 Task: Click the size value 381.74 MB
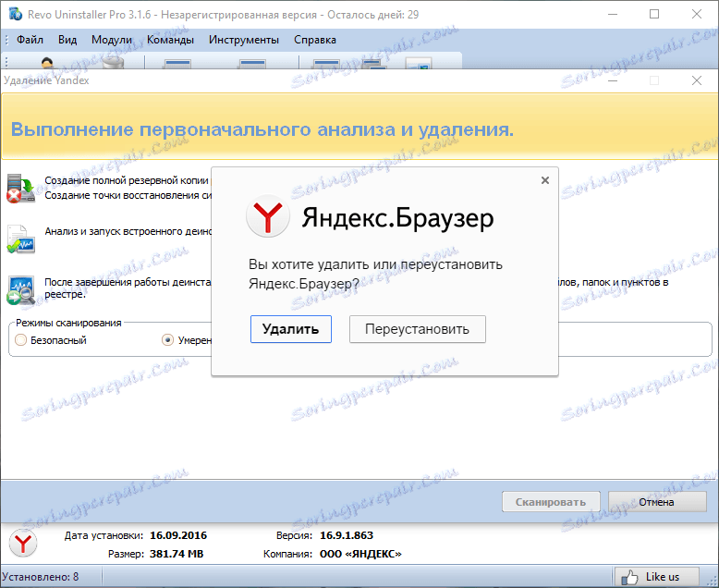click(177, 554)
